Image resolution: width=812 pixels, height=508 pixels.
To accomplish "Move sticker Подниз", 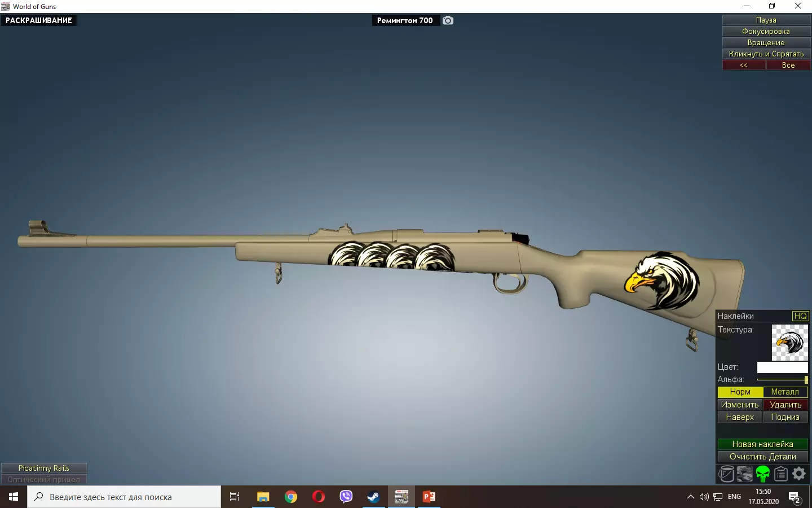I will pyautogui.click(x=785, y=417).
